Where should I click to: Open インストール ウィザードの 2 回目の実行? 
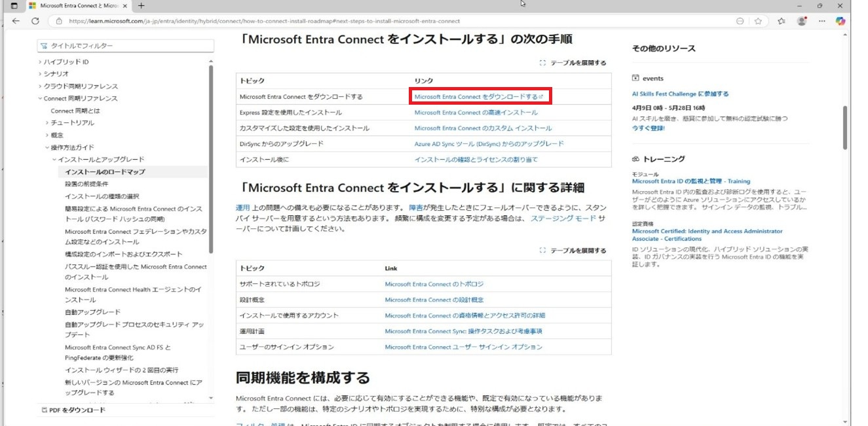pos(121,370)
